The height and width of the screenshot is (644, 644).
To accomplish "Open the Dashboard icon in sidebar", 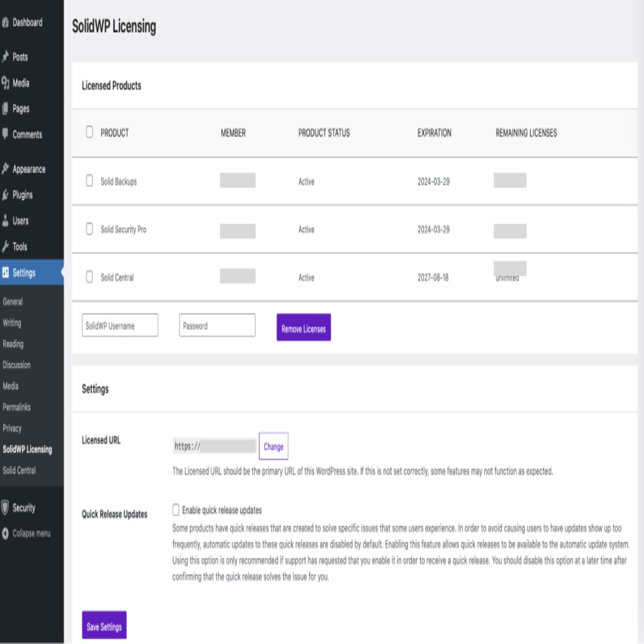I will coord(5,23).
